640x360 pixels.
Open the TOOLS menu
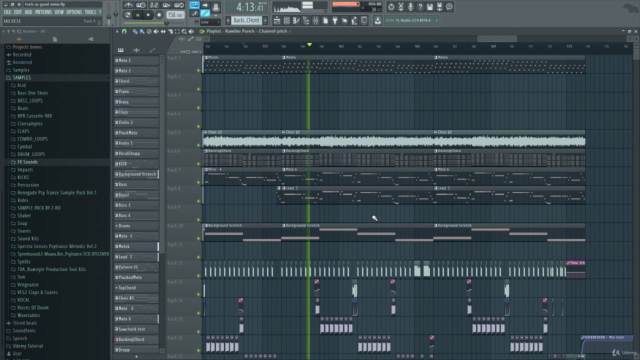[x=90, y=12]
